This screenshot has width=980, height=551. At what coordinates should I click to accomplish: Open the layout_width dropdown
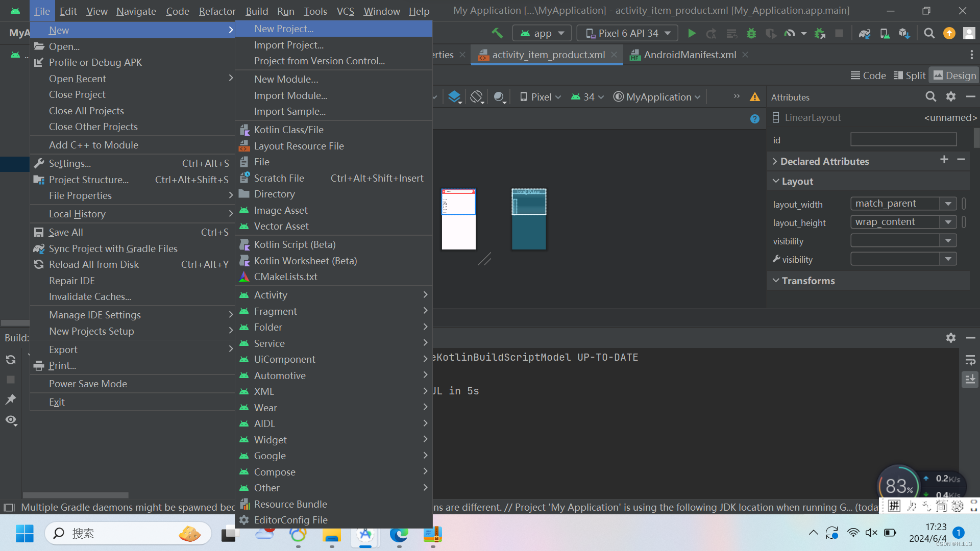948,204
